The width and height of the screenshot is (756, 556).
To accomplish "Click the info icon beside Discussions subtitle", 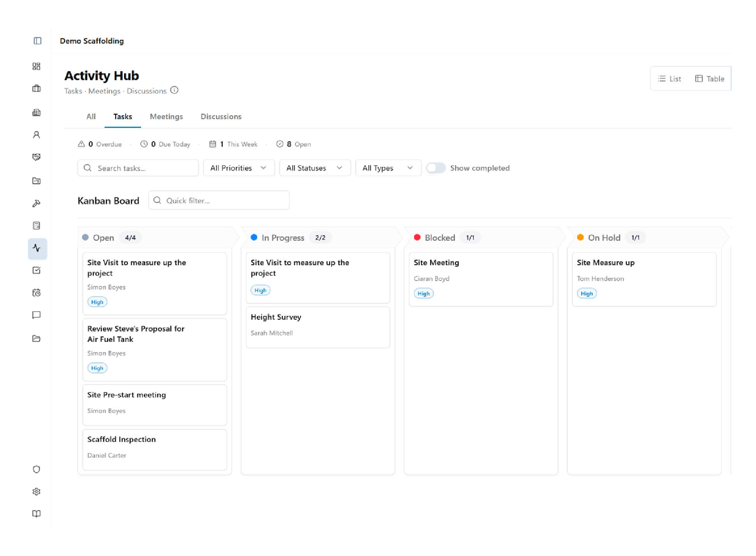I will (174, 90).
